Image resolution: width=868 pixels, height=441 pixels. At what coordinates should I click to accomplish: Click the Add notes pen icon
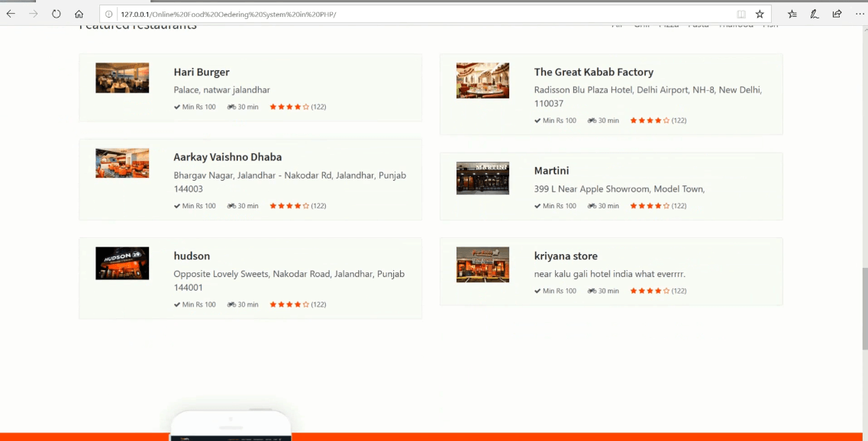pos(815,14)
